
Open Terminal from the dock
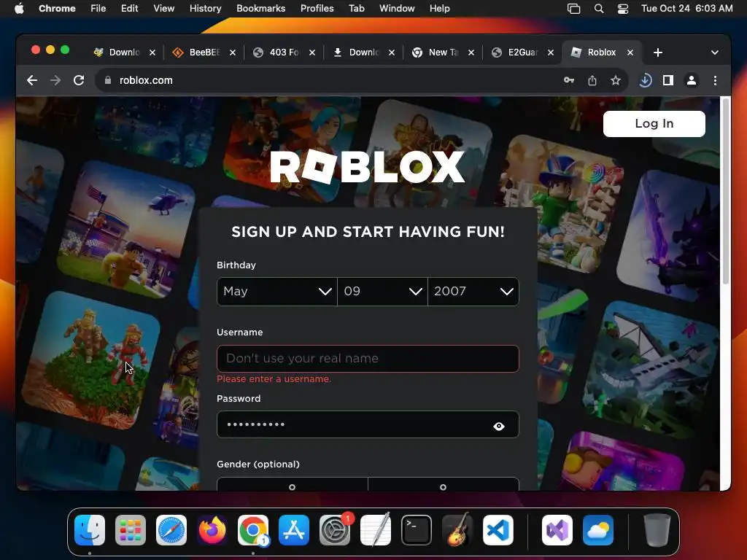coord(417,530)
